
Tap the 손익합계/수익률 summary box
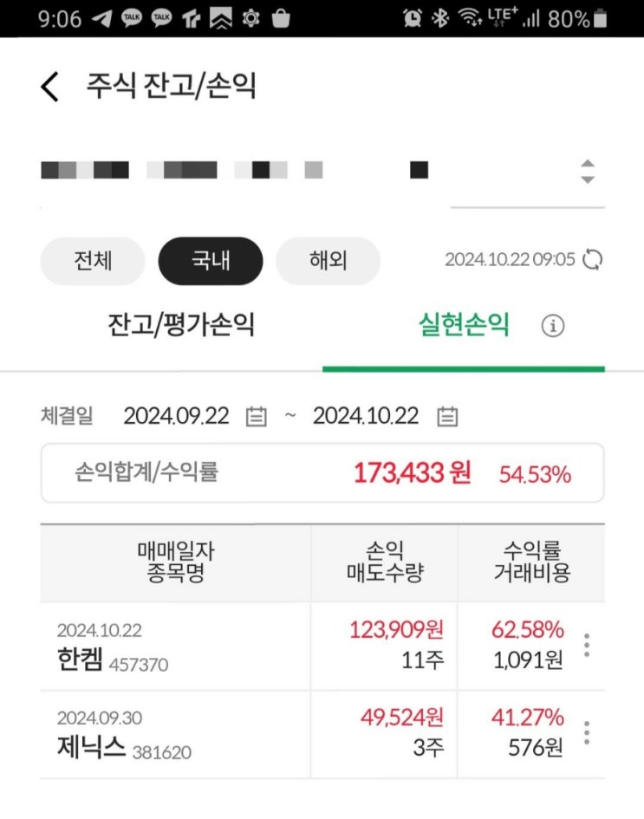click(x=322, y=473)
